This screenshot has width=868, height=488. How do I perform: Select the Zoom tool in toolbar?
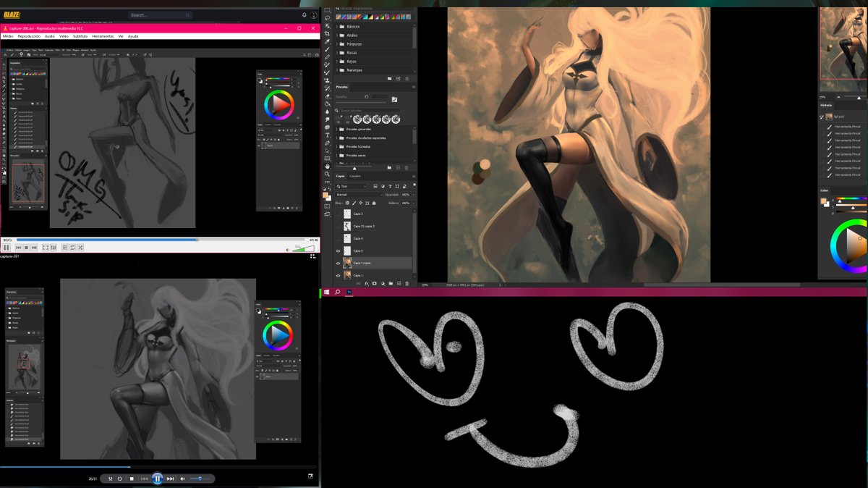[327, 174]
